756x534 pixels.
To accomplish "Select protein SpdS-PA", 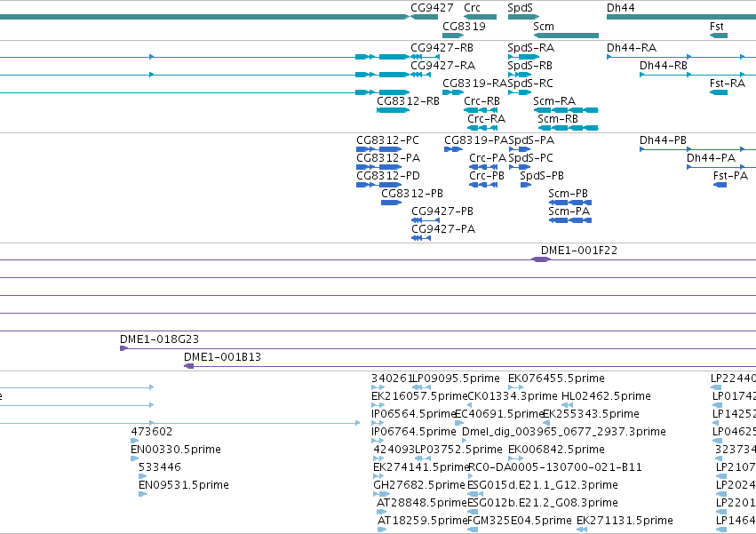I will click(531, 140).
